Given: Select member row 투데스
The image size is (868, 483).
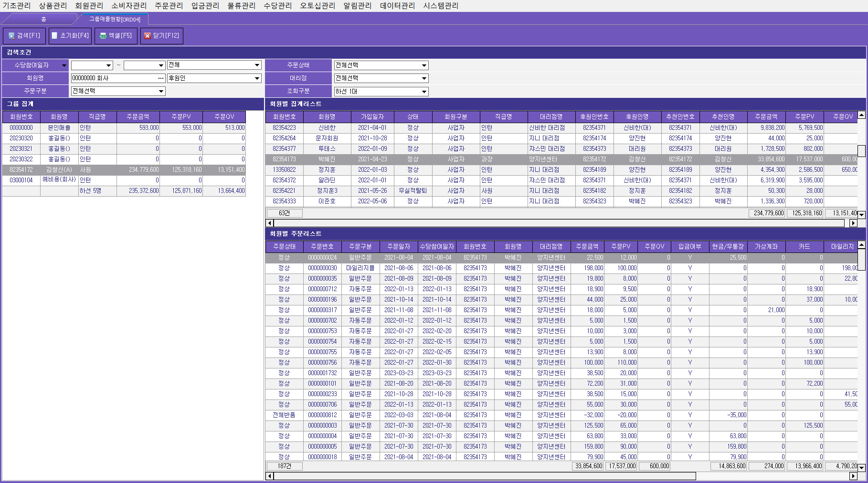Looking at the screenshot, I should point(561,149).
